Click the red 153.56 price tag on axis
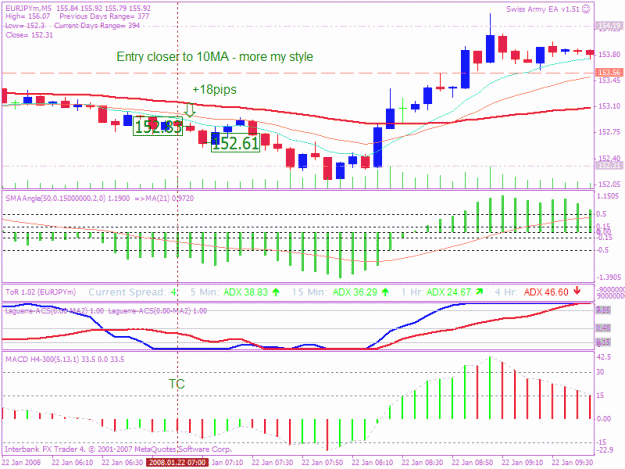This screenshot has width=625, height=469. coord(609,73)
